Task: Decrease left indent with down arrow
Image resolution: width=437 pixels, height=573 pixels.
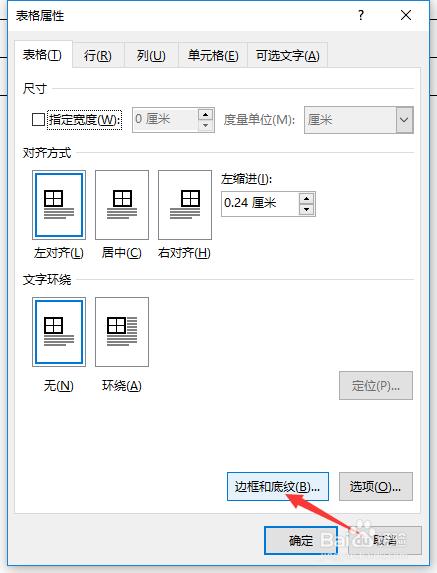Action: [x=307, y=209]
